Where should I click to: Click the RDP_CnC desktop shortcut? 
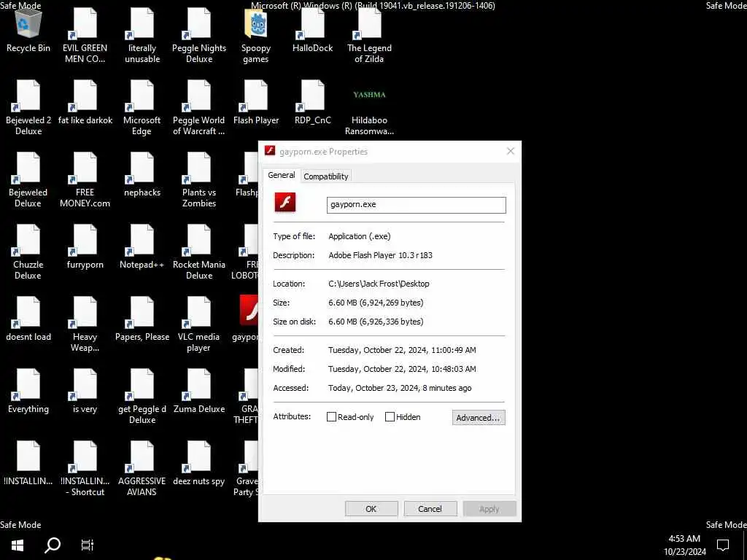pos(312,104)
